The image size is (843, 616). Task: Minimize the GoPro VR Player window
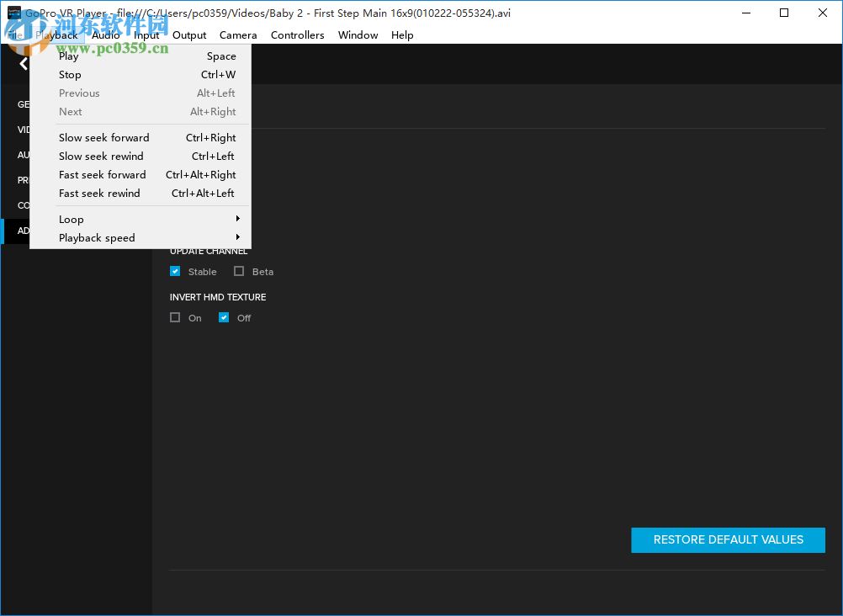746,13
